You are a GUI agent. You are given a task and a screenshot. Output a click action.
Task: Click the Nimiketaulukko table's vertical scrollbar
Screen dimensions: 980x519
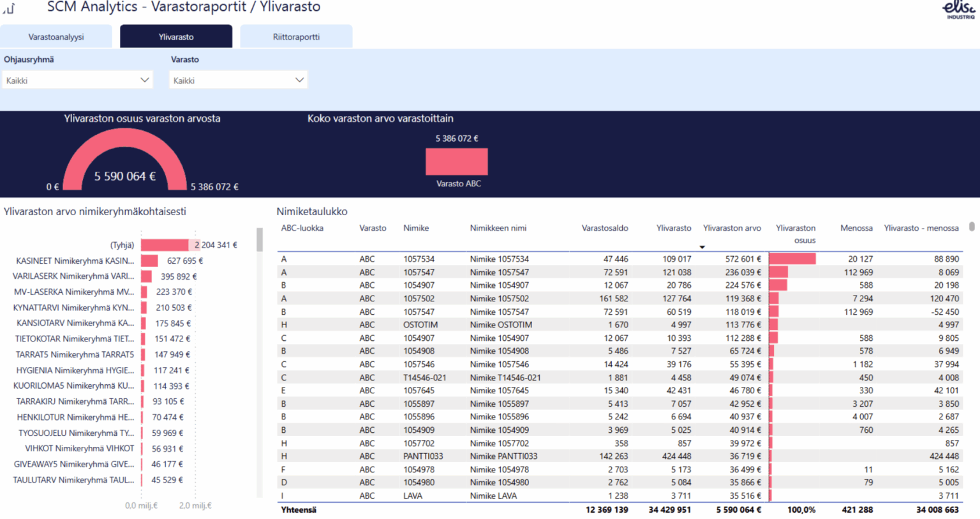[x=972, y=227]
